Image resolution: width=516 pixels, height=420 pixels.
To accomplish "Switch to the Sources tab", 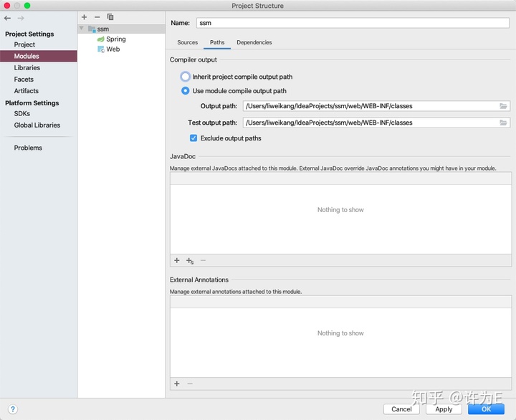I will [x=187, y=42].
